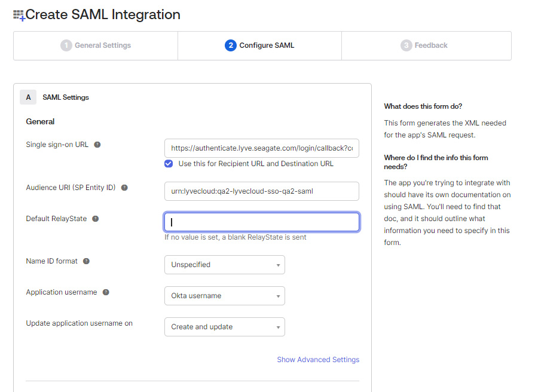Open the Application username dropdown
The width and height of the screenshot is (535, 392).
[224, 295]
